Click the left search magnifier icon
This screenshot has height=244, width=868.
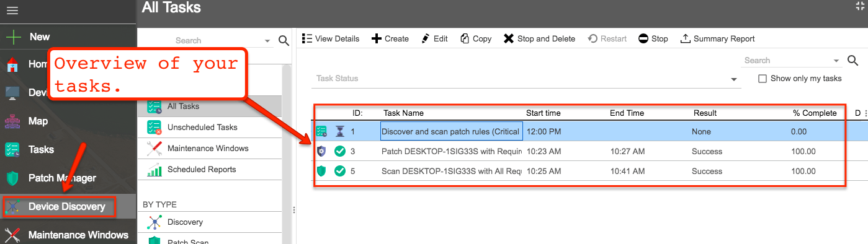pyautogui.click(x=284, y=41)
